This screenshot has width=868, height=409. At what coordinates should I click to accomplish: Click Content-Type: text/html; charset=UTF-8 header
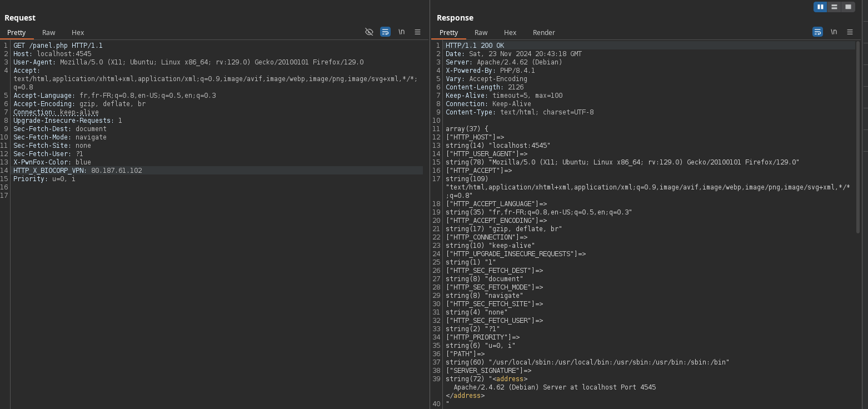(520, 112)
